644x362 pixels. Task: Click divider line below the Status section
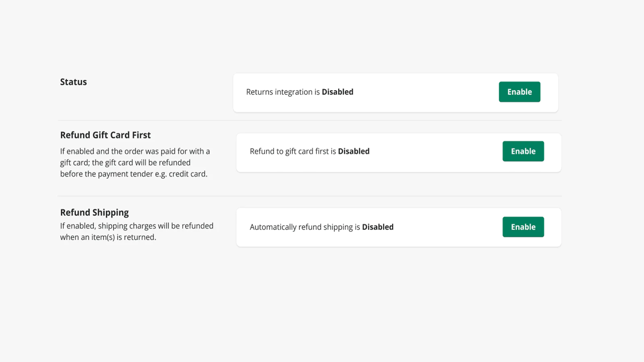pos(310,120)
